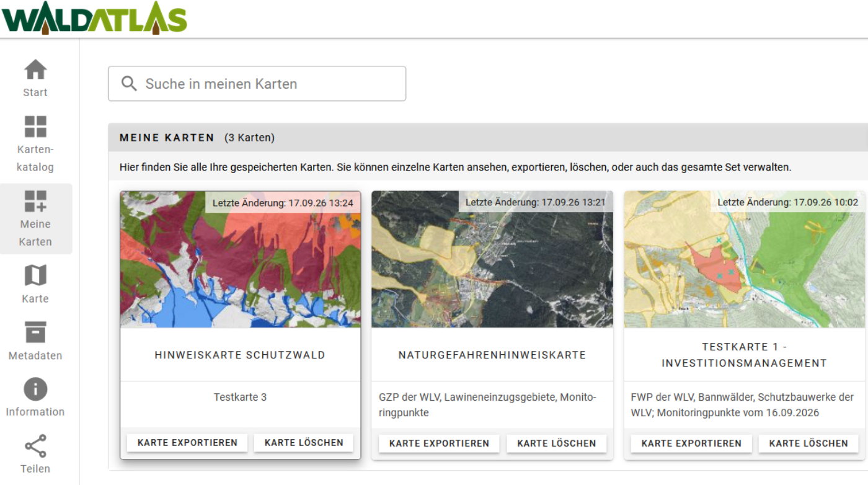This screenshot has width=868, height=485.
Task: Open the Karte map icon
Action: [35, 275]
